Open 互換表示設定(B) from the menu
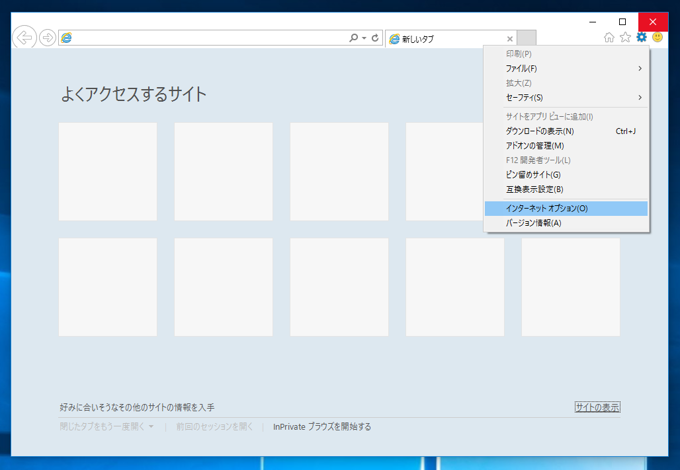The width and height of the screenshot is (680, 470). point(566,189)
